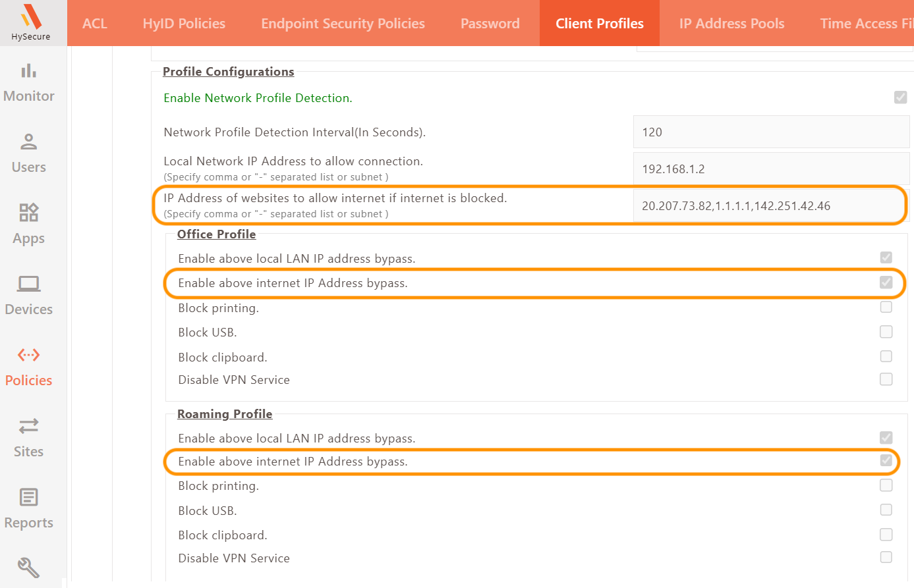The image size is (914, 588).
Task: Open the Users sidebar icon
Action: 28,142
